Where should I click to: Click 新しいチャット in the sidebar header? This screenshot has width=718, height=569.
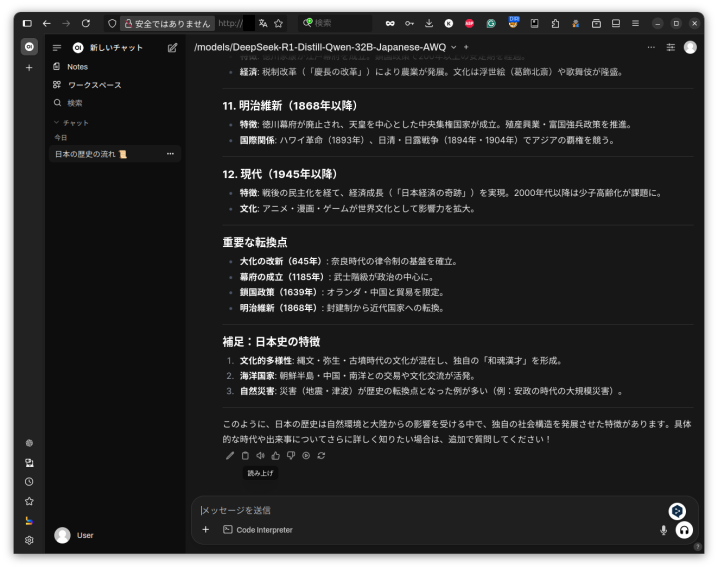[x=116, y=48]
